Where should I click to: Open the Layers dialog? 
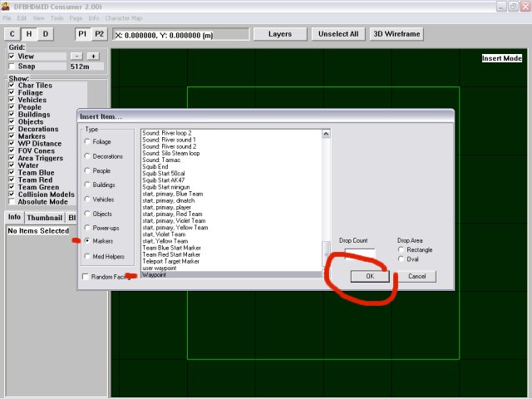(279, 34)
